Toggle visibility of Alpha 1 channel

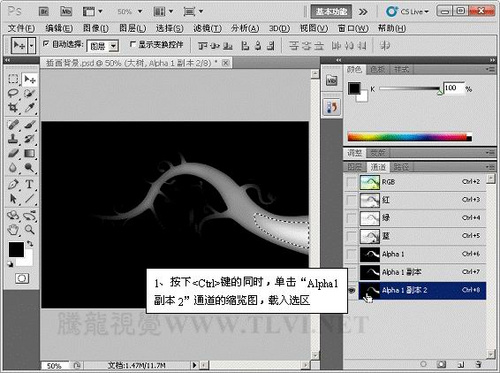coord(352,254)
